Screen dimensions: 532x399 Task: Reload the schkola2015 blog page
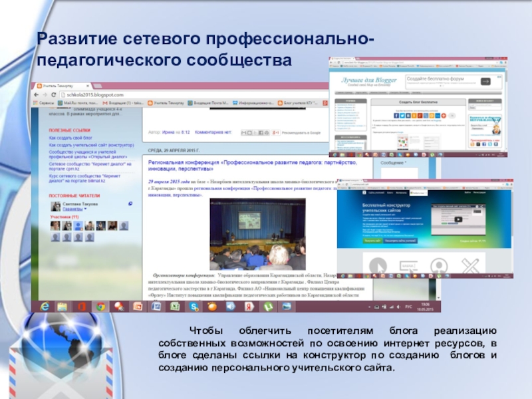(54, 94)
